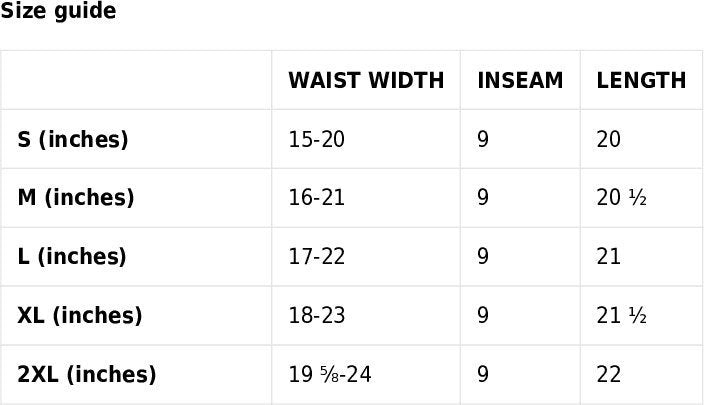Click the Size guide heading

[x=58, y=12]
